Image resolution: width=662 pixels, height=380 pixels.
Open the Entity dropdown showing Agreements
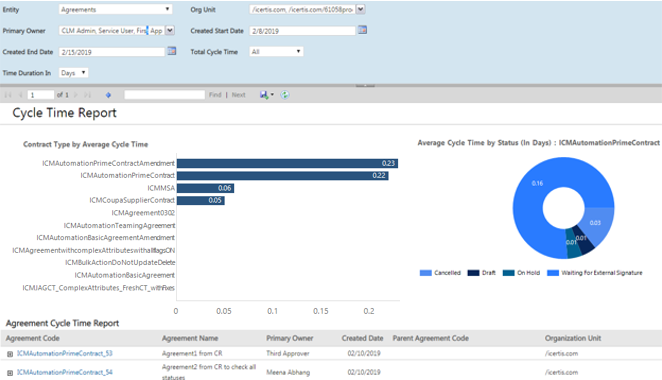pos(115,9)
